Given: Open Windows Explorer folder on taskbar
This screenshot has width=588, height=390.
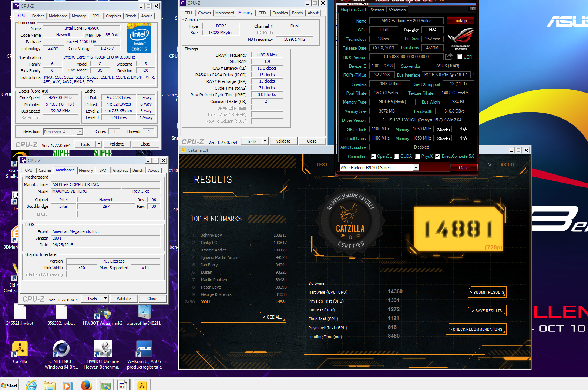Looking at the screenshot, I should (50, 385).
